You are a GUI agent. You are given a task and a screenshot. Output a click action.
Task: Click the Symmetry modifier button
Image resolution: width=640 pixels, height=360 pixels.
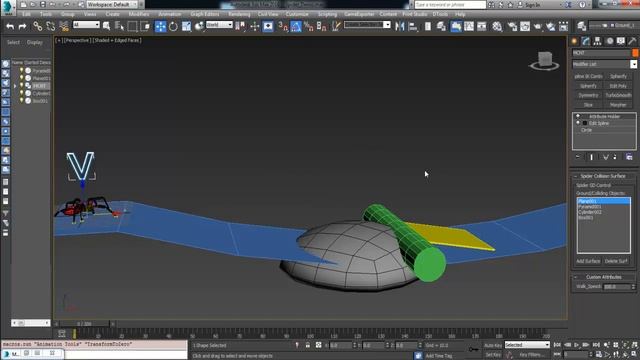[x=588, y=96]
